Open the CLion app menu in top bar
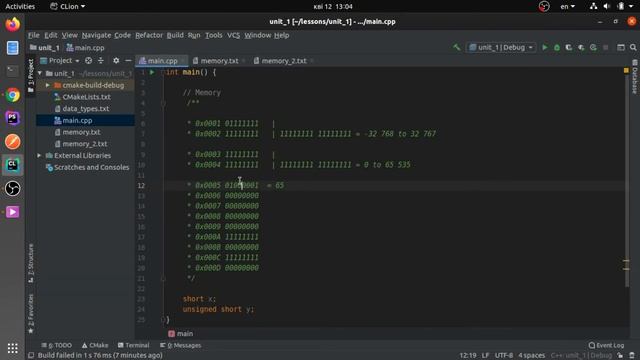The width and height of the screenshot is (640, 360). pos(67,7)
